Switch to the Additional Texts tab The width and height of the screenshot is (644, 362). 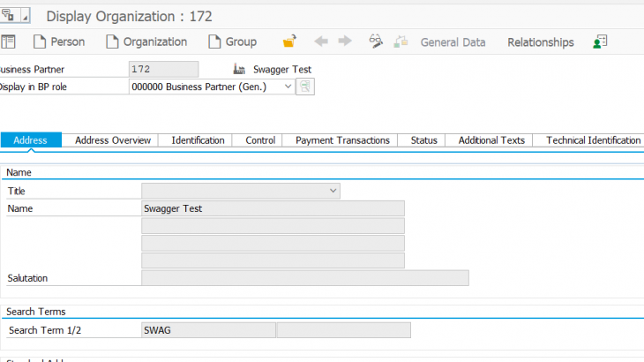tap(491, 140)
